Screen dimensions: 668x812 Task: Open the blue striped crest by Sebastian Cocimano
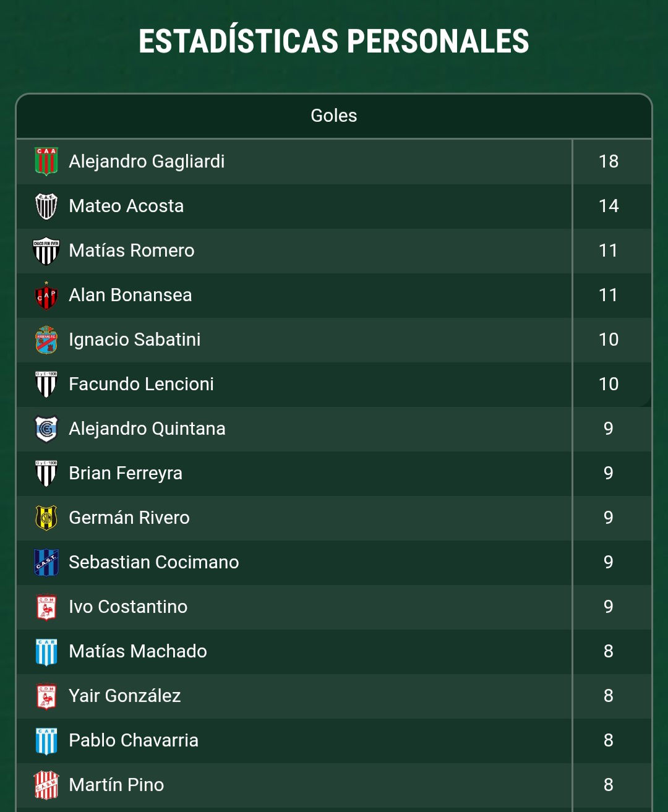pos(46,562)
